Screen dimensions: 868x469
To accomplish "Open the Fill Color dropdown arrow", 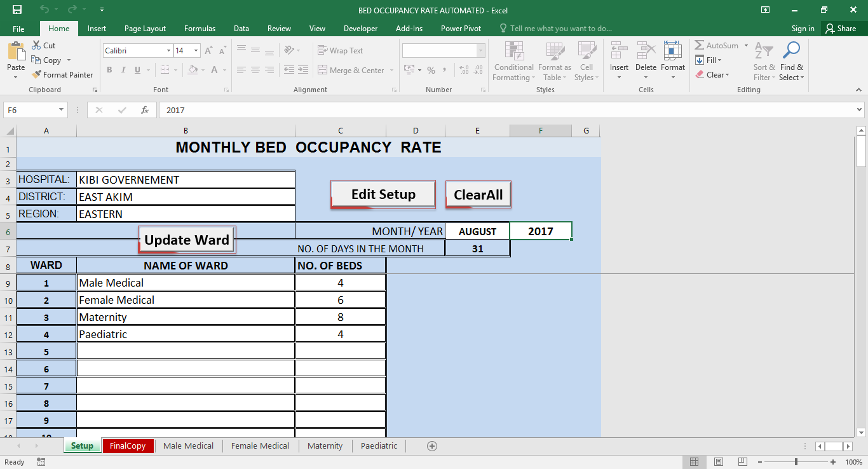I will point(202,70).
